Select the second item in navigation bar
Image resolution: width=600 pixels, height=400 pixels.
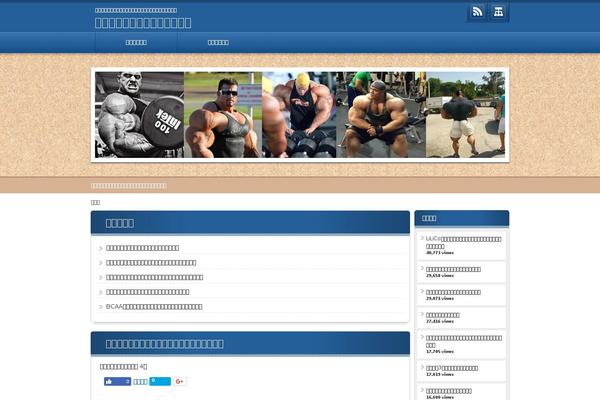point(218,42)
